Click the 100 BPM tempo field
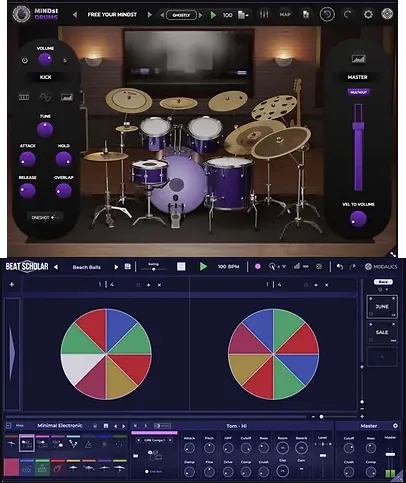The width and height of the screenshot is (406, 483). [x=228, y=267]
